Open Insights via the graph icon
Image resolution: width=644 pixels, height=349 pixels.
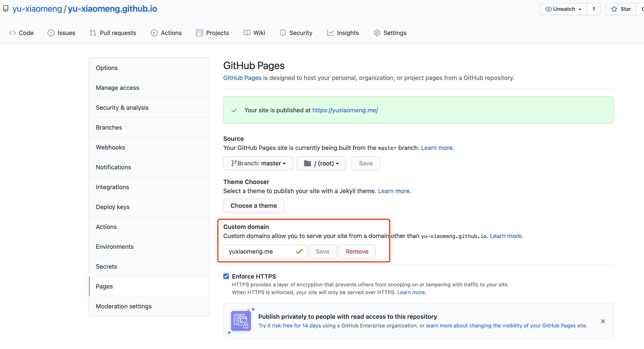point(330,33)
